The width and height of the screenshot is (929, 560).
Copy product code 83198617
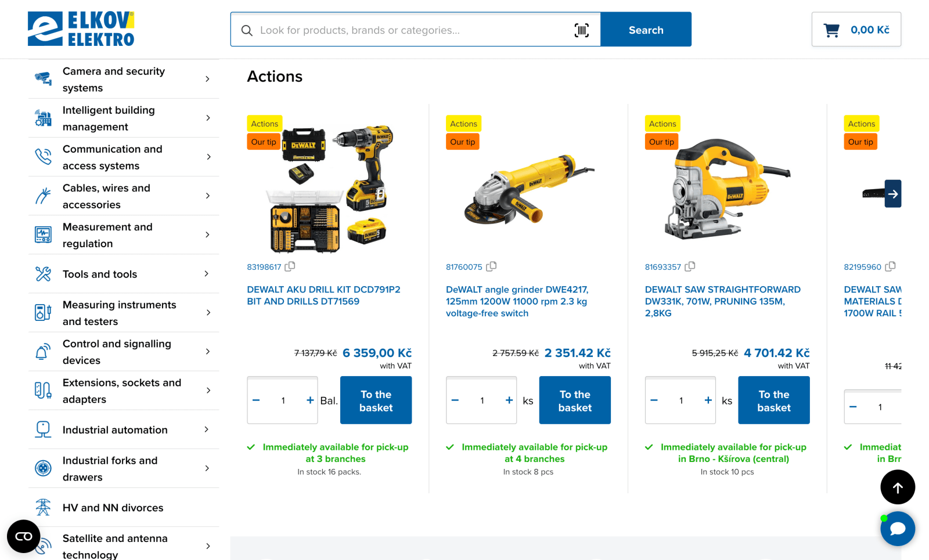click(290, 266)
